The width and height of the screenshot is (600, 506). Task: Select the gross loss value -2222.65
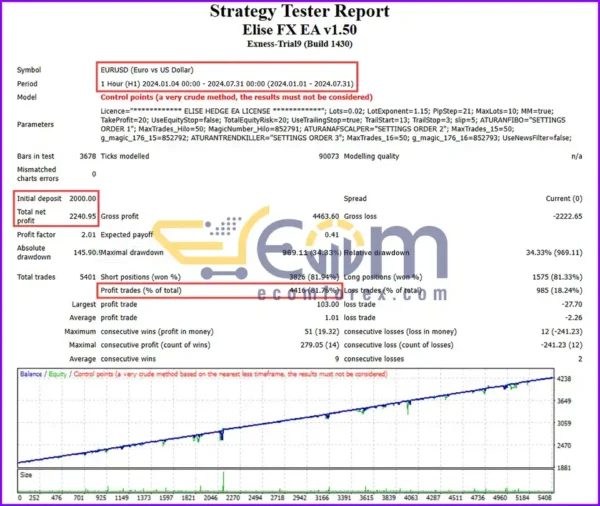pos(567,216)
